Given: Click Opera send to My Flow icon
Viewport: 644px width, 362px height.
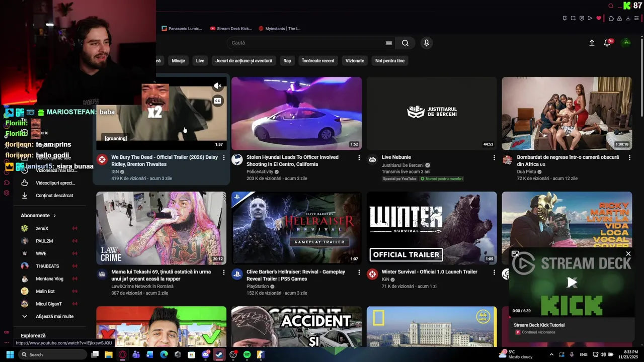Looking at the screenshot, I should click(590, 19).
